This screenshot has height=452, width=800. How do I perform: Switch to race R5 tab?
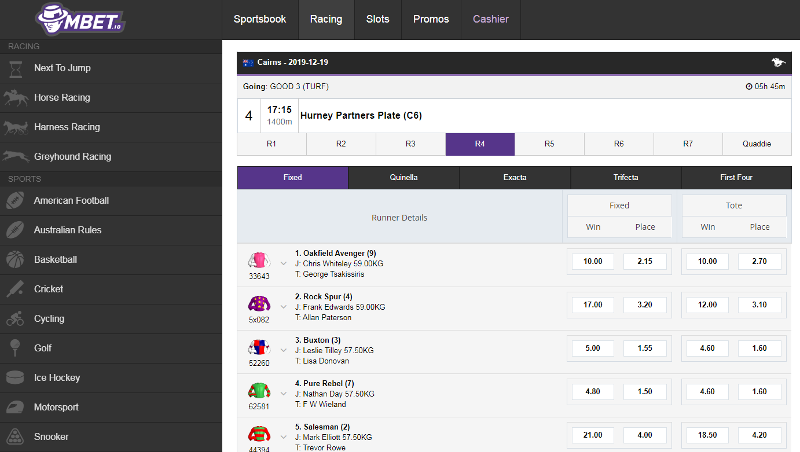tap(549, 144)
